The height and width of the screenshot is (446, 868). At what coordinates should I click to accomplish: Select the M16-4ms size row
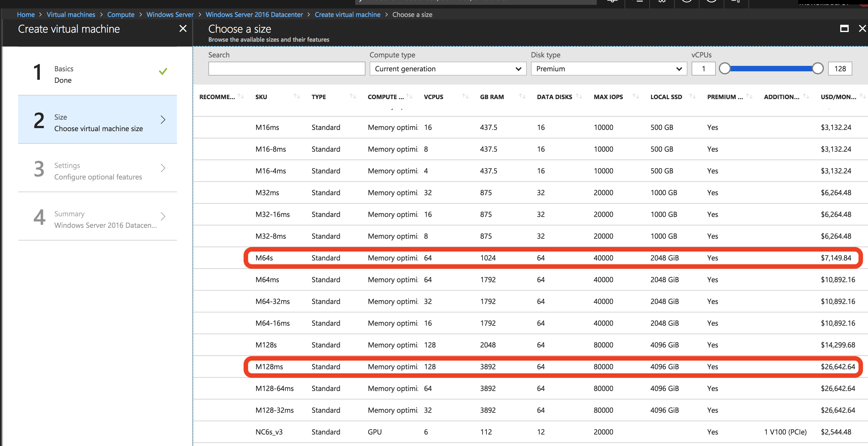click(x=530, y=171)
